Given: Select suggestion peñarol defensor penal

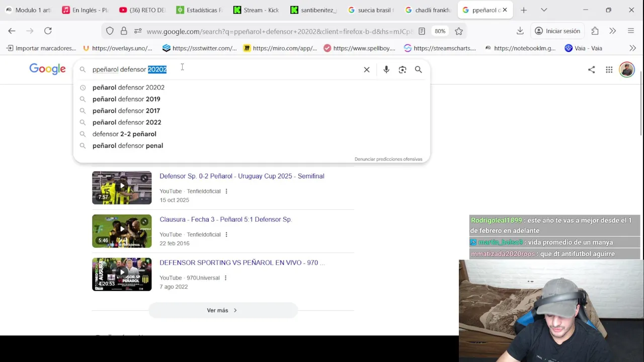Looking at the screenshot, I should coord(128,145).
